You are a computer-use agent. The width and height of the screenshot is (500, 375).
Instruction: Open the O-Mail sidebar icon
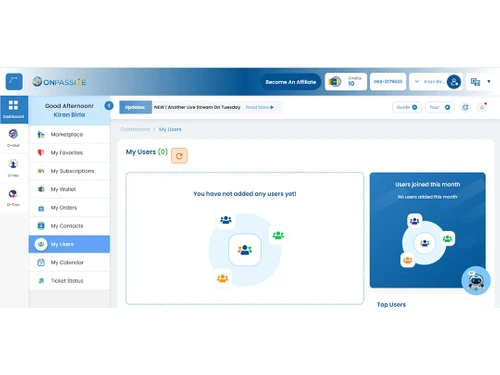coord(13,138)
